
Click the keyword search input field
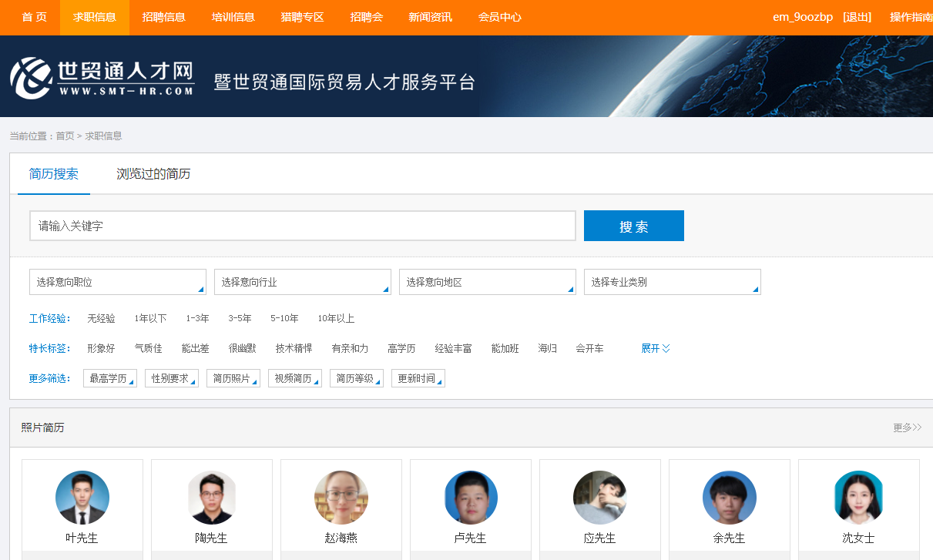point(303,226)
